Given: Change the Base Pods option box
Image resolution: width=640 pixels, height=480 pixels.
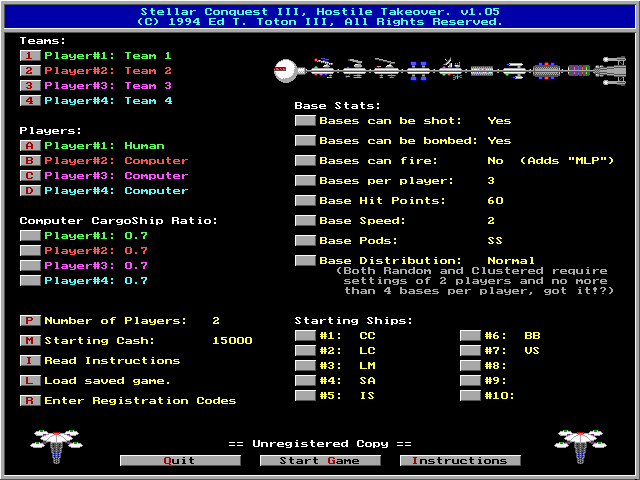Looking at the screenshot, I should click(304, 241).
